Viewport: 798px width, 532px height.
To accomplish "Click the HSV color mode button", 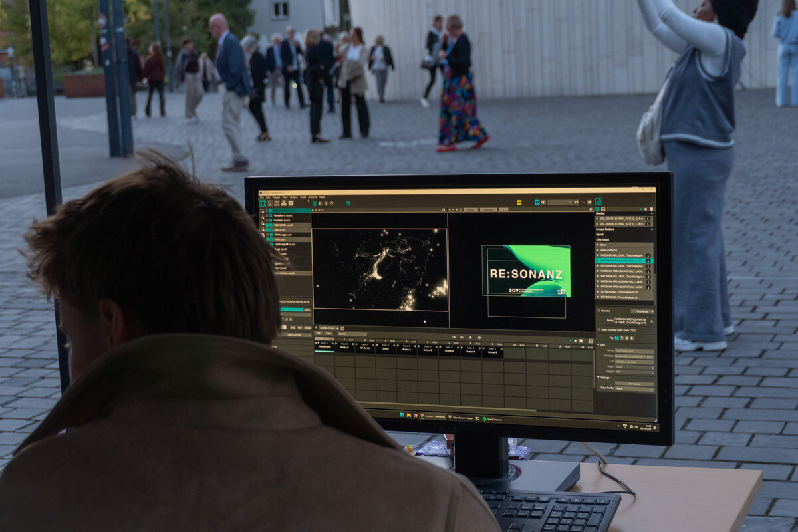I will tap(300, 327).
